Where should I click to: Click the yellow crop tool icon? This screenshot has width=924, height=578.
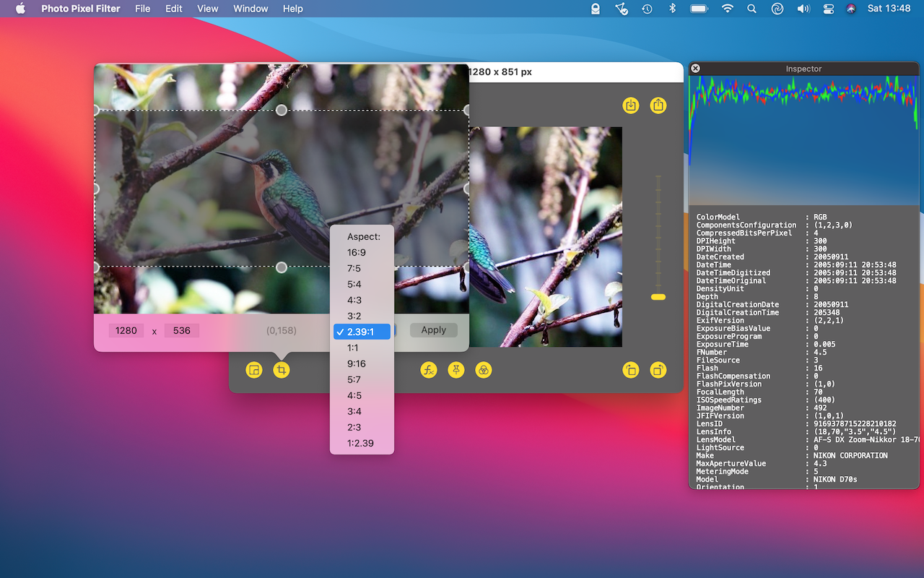[x=282, y=370]
